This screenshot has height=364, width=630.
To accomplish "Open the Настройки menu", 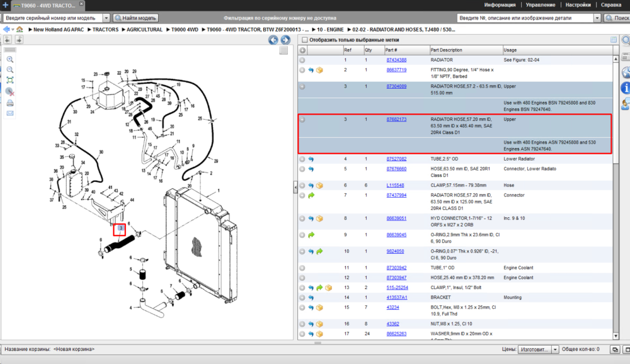I will 578,5.
